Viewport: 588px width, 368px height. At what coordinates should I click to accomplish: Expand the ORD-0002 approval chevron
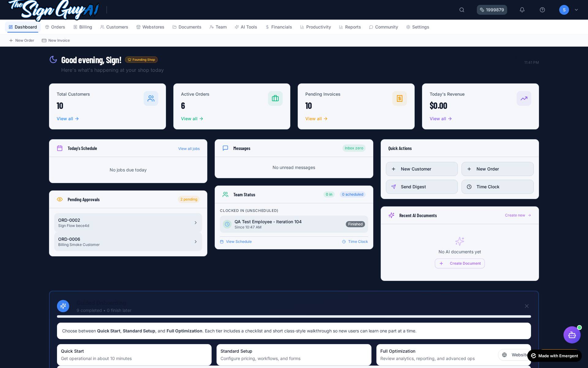[196, 223]
